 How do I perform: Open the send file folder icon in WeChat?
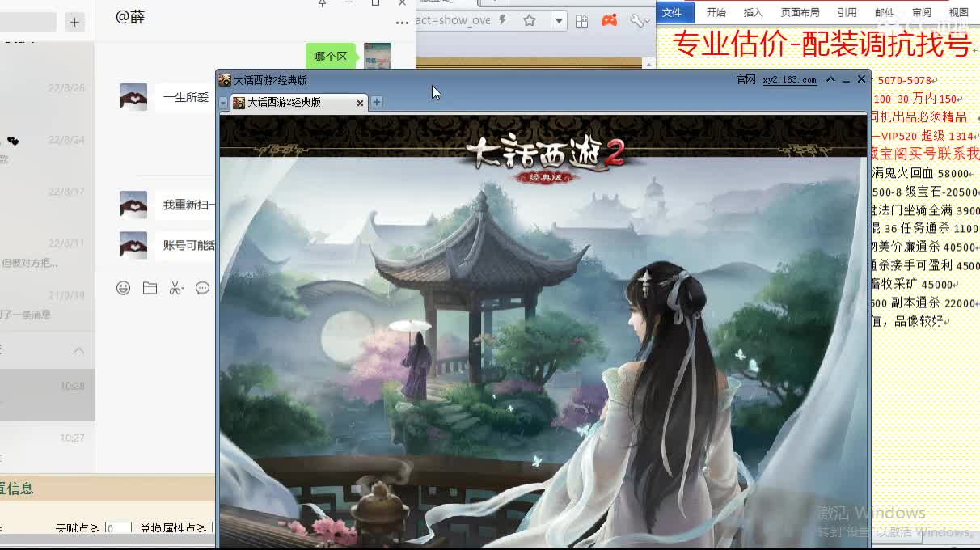(x=150, y=288)
